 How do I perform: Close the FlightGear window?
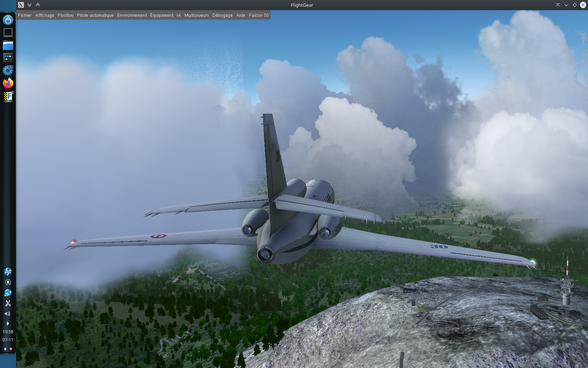pyautogui.click(x=583, y=5)
